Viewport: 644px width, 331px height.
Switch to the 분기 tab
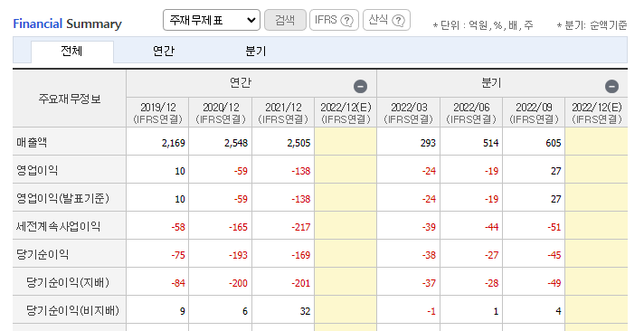255,52
